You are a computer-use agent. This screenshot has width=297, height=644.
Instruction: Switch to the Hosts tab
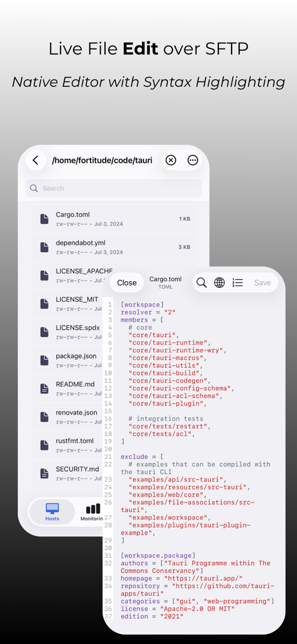click(x=52, y=512)
